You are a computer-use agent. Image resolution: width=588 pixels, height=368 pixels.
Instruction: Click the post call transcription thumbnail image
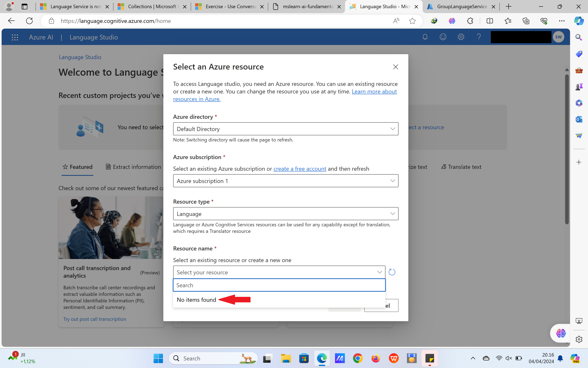pos(111,228)
